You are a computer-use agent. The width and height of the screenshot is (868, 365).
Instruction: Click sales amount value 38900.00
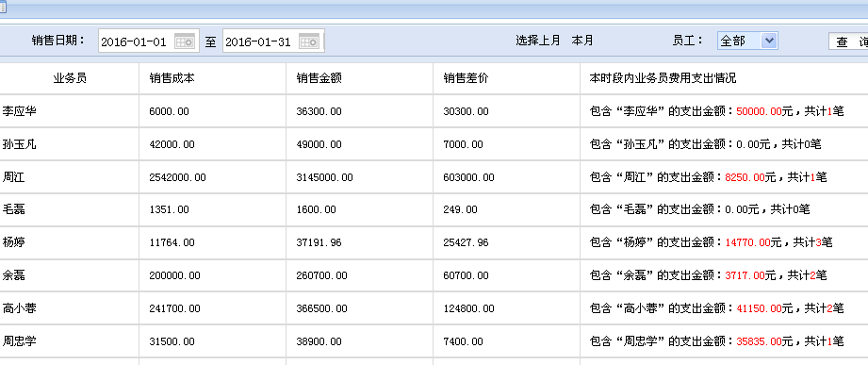point(319,342)
